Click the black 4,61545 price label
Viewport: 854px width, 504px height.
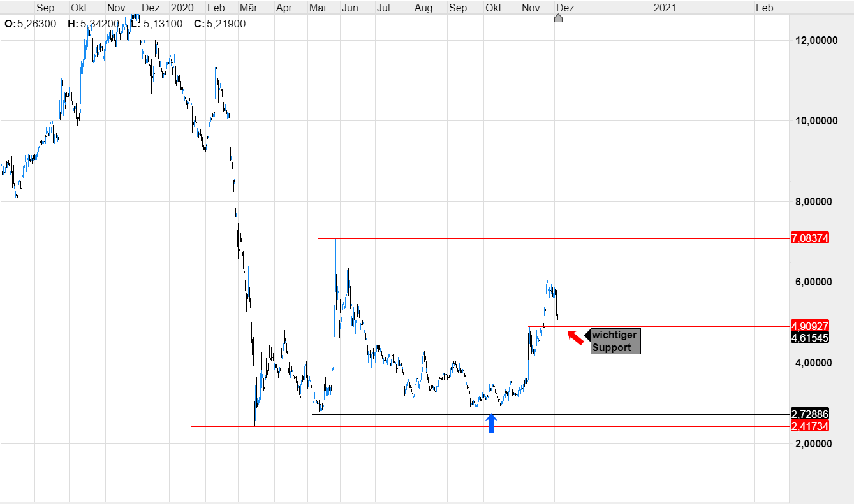(809, 338)
